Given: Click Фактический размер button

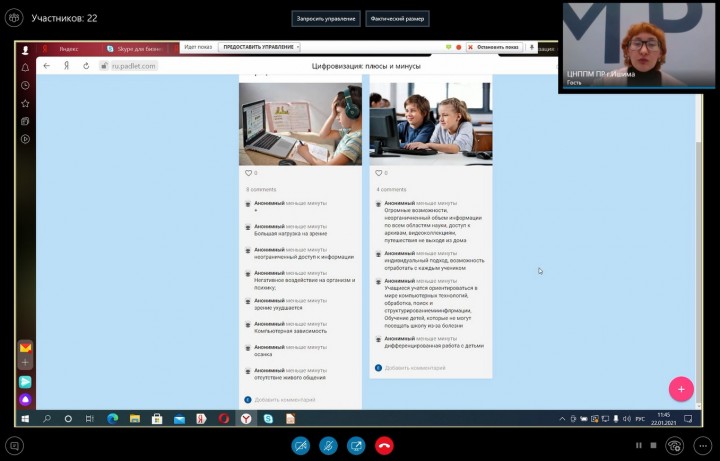Looking at the screenshot, I should [x=396, y=18].
